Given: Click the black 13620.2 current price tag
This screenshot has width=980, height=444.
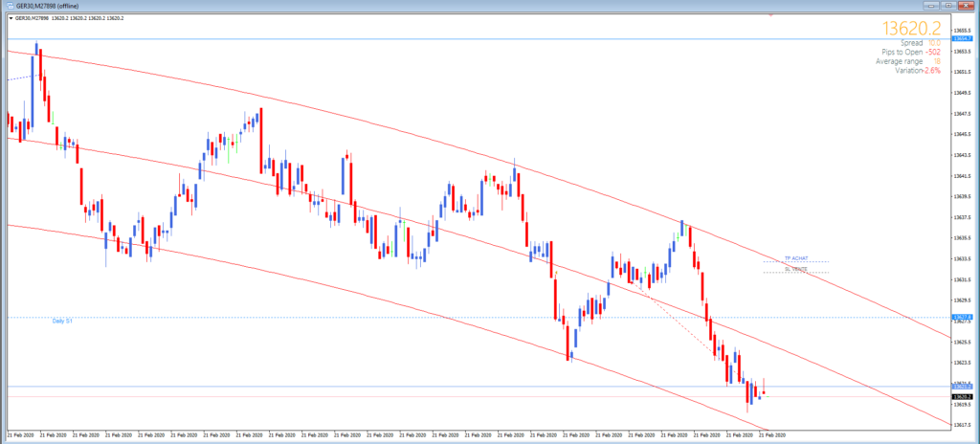Looking at the screenshot, I should (x=961, y=396).
